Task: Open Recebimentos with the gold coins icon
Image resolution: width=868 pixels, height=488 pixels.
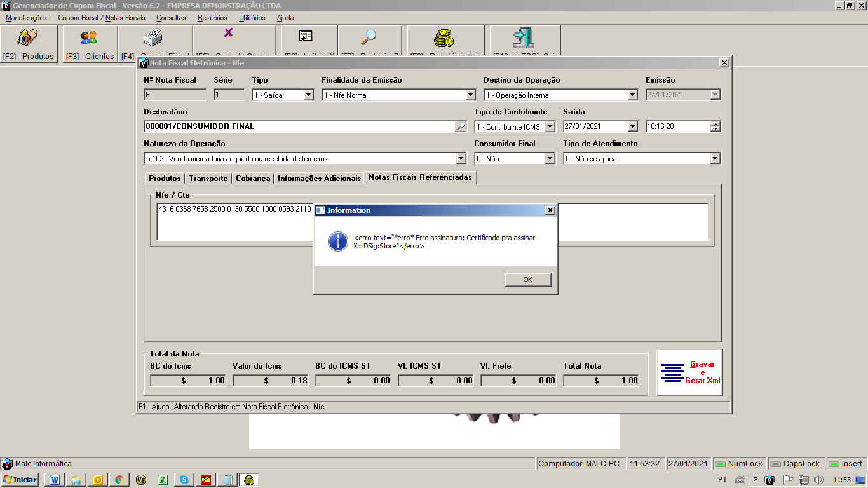Action: coord(444,39)
